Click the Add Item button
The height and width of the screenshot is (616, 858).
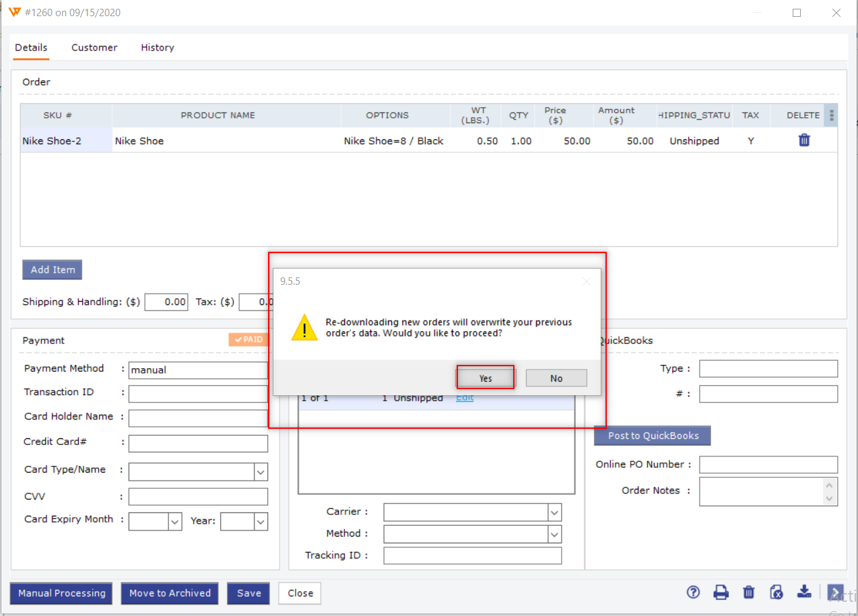[53, 270]
